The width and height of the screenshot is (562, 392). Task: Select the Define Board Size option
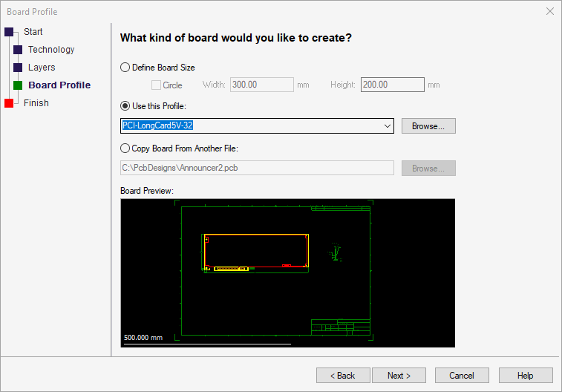125,68
